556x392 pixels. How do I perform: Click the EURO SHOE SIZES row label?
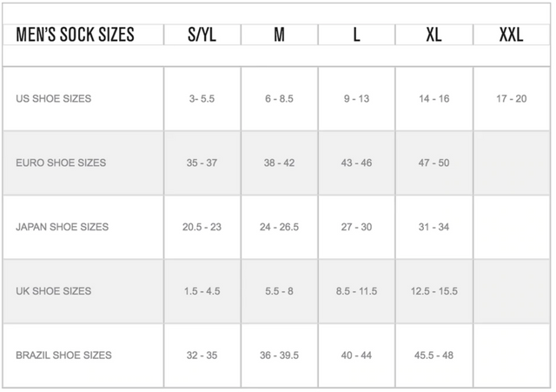click(61, 163)
